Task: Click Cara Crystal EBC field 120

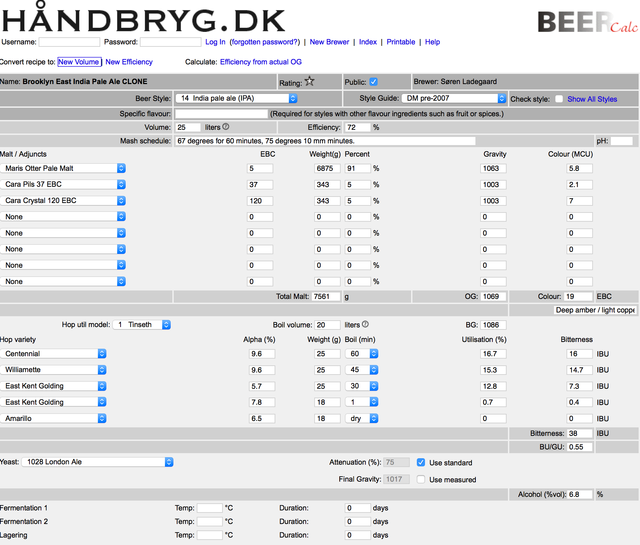Action: point(260,201)
